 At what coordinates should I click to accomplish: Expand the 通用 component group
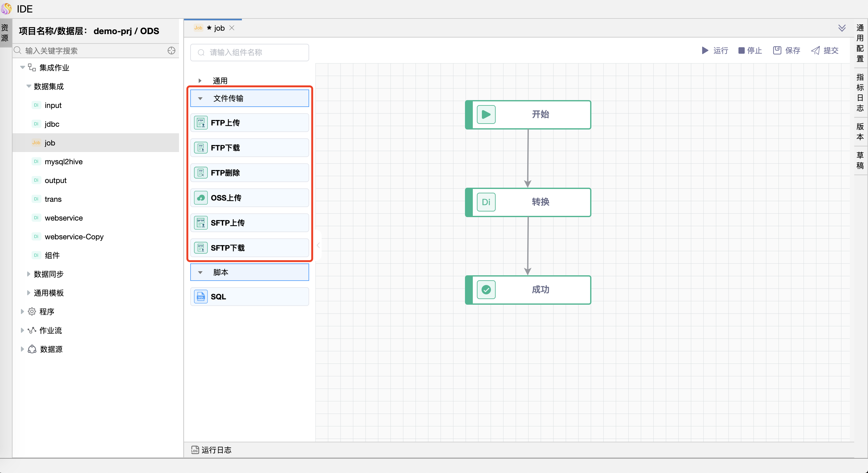click(x=200, y=81)
